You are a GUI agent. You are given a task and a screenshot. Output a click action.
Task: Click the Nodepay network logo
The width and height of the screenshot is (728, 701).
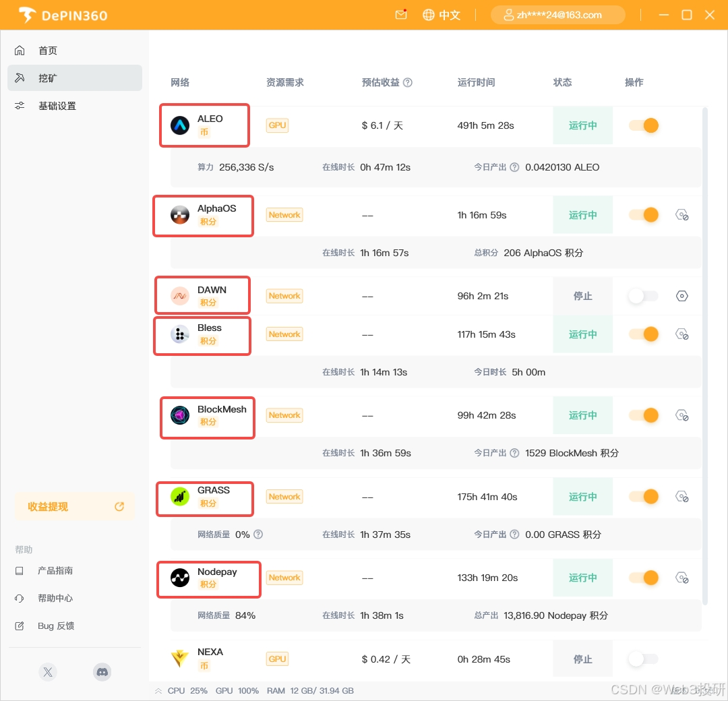pos(180,578)
